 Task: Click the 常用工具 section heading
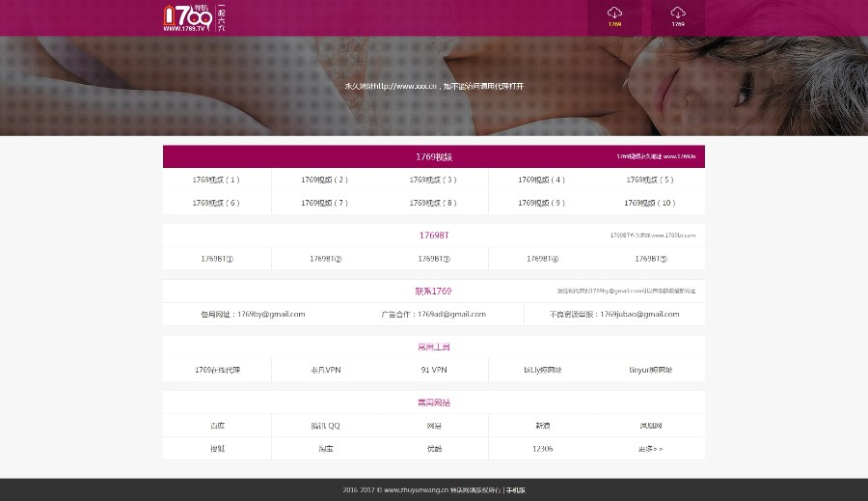pyautogui.click(x=434, y=347)
